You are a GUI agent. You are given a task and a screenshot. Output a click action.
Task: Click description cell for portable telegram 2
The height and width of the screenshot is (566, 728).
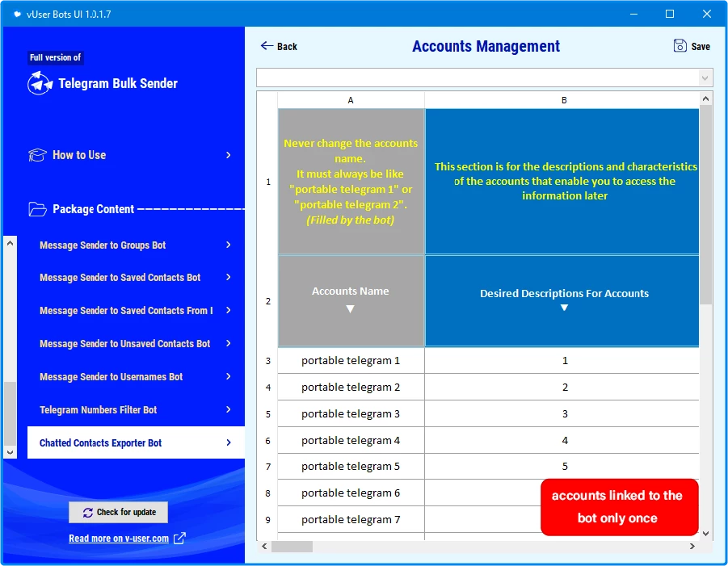[x=562, y=387]
